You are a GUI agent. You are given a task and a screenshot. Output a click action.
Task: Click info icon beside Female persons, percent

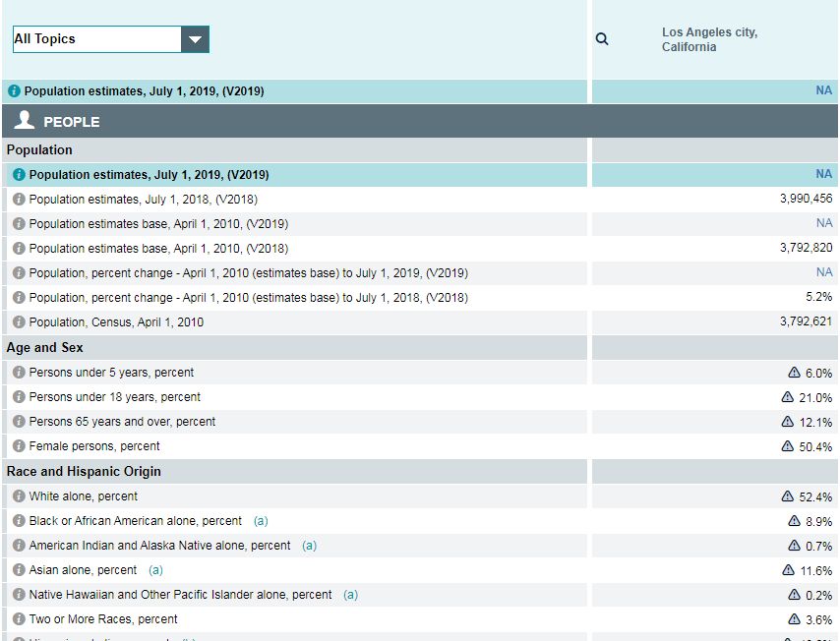[19, 446]
